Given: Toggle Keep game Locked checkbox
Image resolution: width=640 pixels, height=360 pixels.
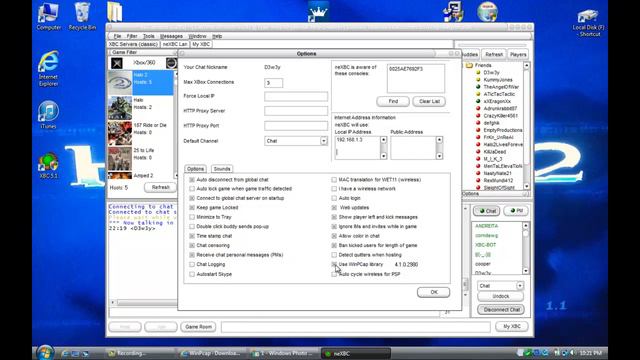Looking at the screenshot, I should pos(192,207).
